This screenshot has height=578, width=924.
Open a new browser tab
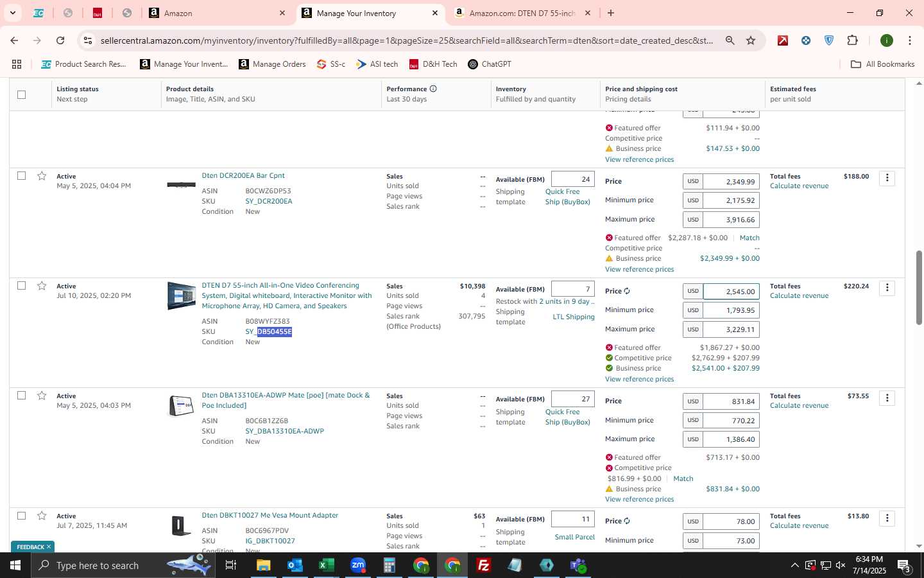pyautogui.click(x=610, y=13)
